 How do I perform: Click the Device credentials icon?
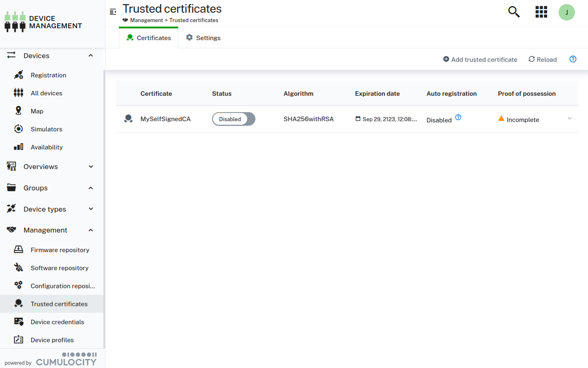18,322
